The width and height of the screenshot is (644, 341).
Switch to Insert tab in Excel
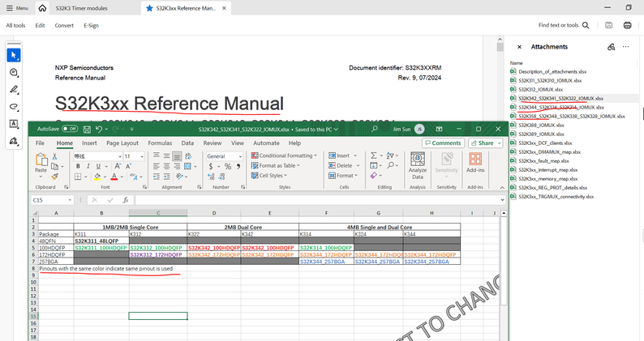(x=89, y=143)
